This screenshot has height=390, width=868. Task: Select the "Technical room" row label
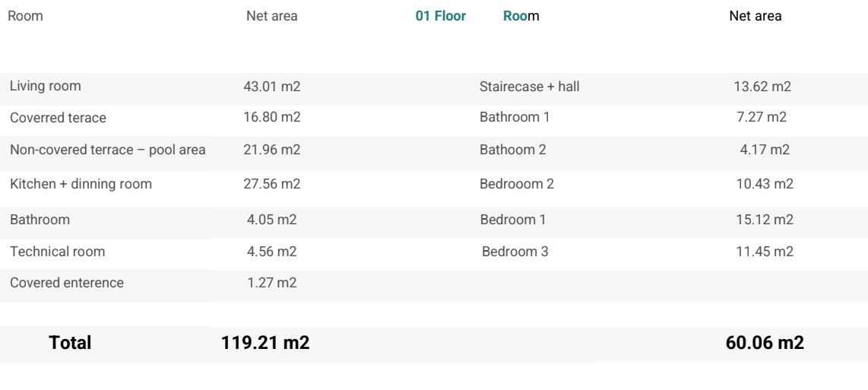(58, 251)
